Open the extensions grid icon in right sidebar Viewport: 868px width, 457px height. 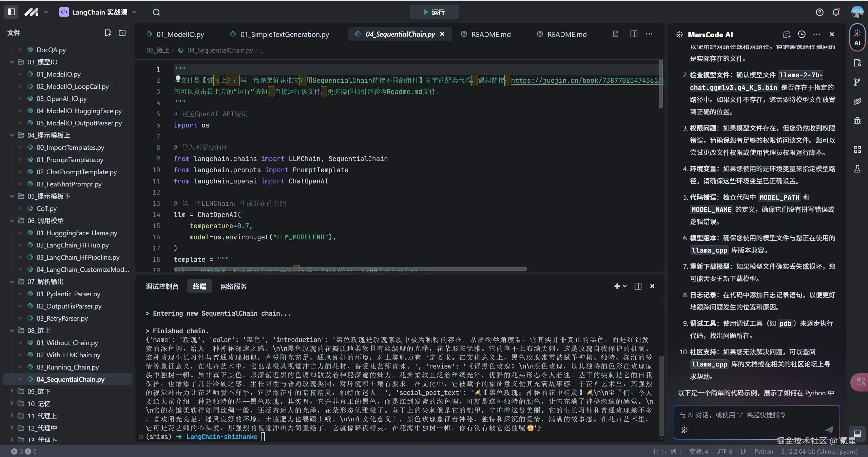coord(857,150)
